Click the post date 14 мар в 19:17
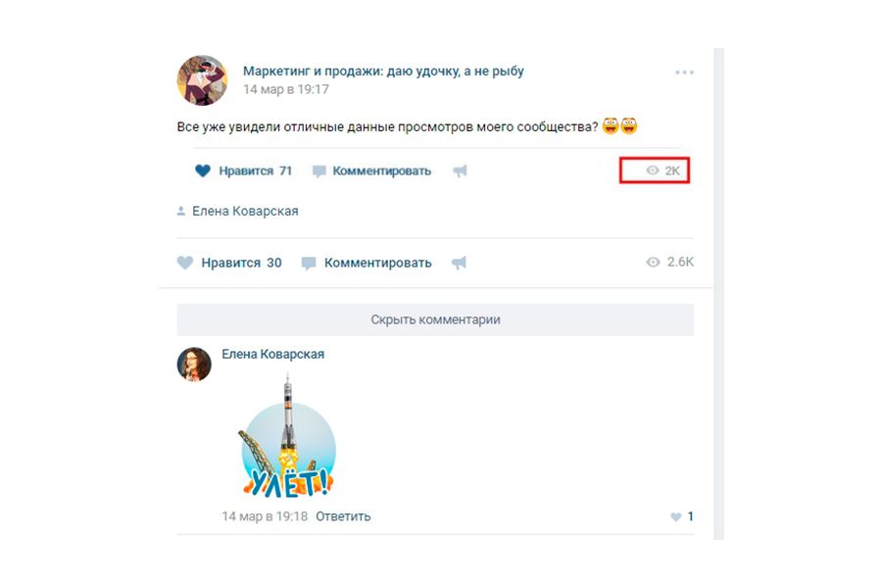This screenshot has height=588, width=882. [x=286, y=89]
